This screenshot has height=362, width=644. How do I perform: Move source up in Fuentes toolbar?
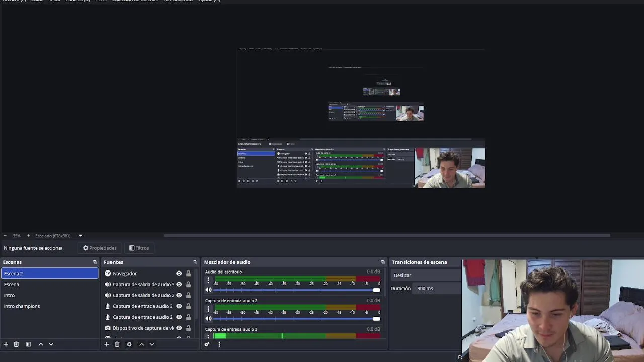141,344
